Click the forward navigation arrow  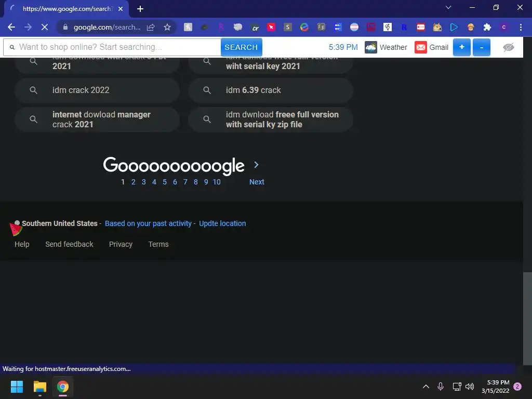[28, 27]
